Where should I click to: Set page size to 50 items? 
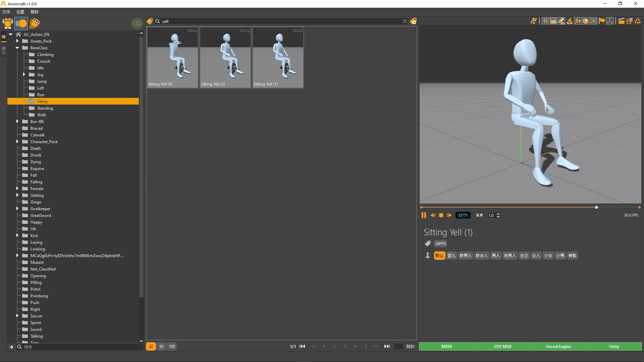(161, 346)
